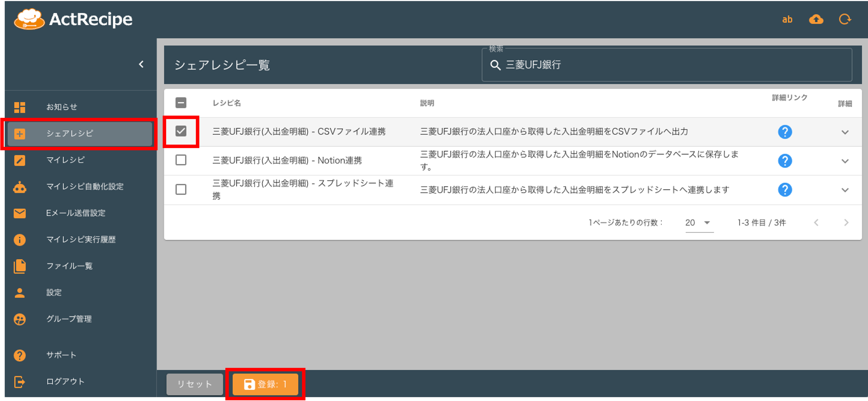The width and height of the screenshot is (868, 401).
Task: Select the Eメール送信設定 envelope icon
Action: pos(20,213)
